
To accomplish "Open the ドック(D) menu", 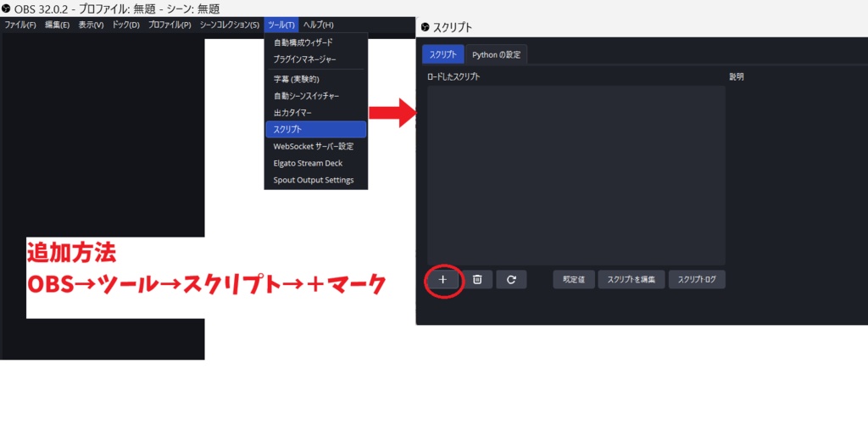I will [125, 25].
